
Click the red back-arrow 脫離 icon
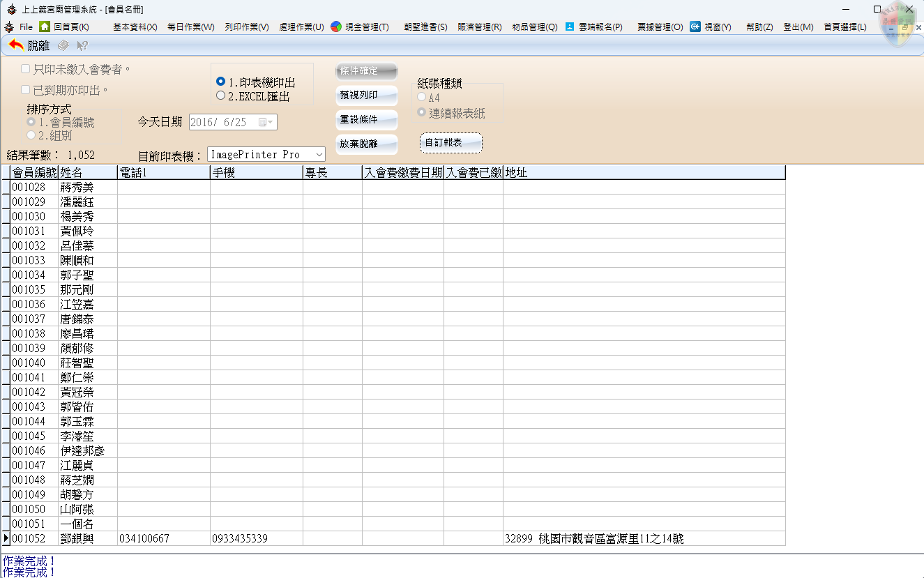(17, 45)
